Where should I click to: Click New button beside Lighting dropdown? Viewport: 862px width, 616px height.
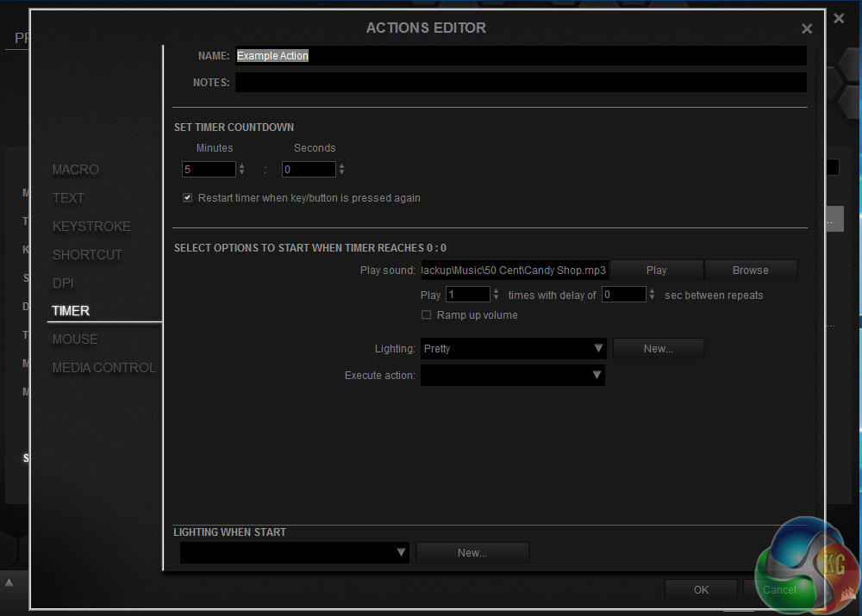tap(659, 348)
